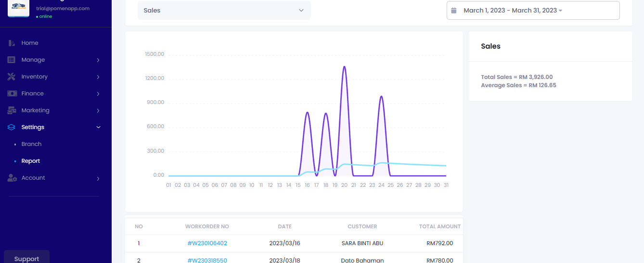Select Report under Settings
This screenshot has width=644, height=263.
31,161
